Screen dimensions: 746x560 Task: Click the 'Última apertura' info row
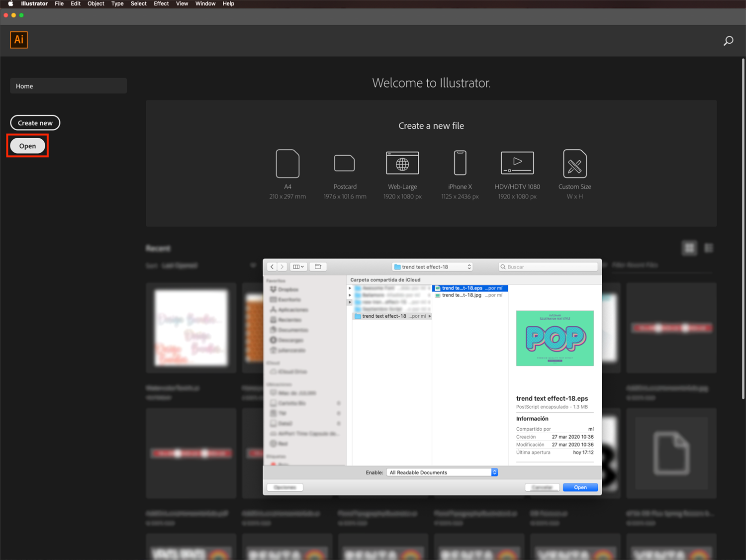(555, 453)
